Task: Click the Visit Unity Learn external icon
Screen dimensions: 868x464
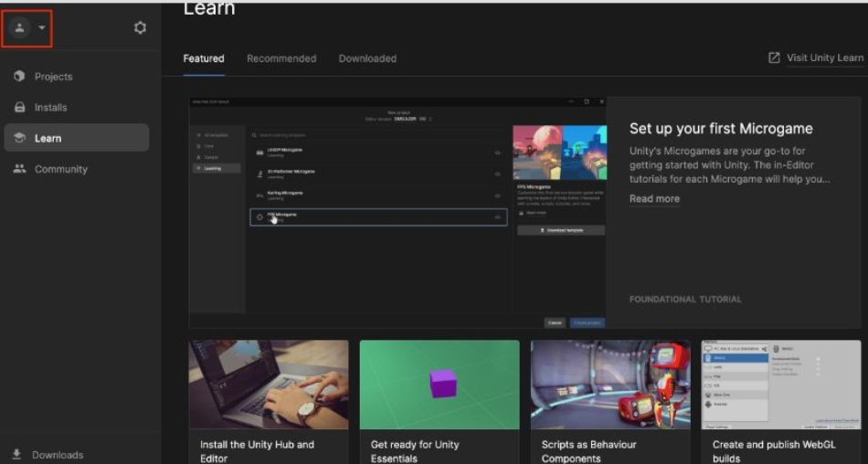Action: point(774,58)
